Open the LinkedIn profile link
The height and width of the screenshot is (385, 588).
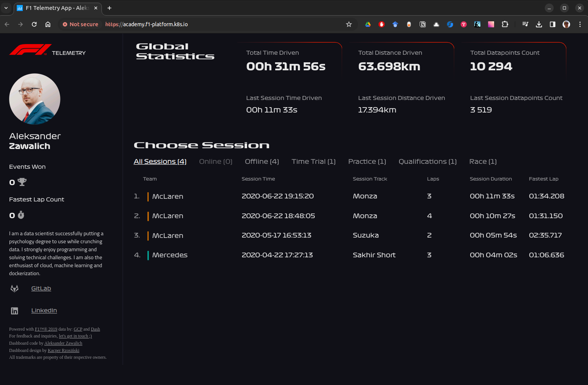44,311
